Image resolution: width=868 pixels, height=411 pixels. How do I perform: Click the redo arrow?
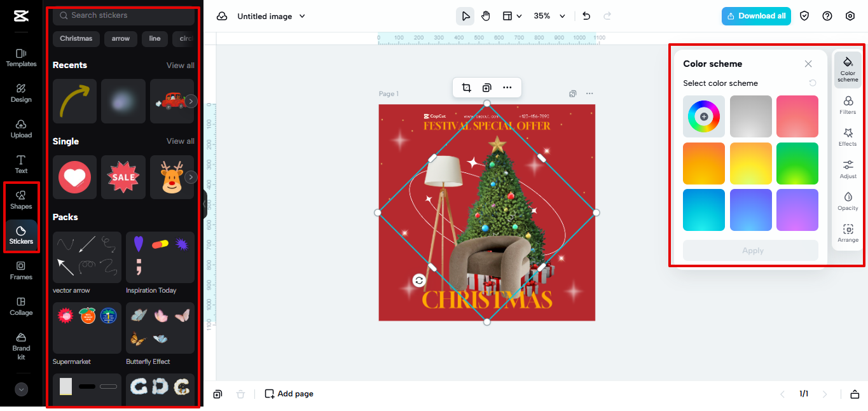pos(607,17)
